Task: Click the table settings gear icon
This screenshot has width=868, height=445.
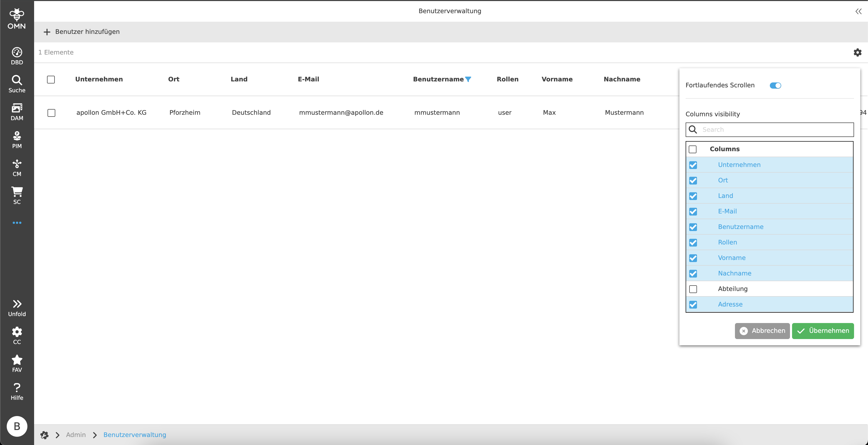Action: pos(857,52)
